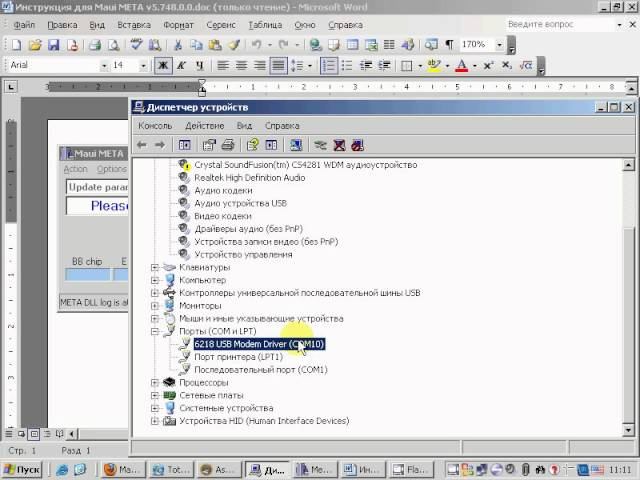Select Realtek High Definition Audio device
This screenshot has height=480, width=640.
click(250, 178)
